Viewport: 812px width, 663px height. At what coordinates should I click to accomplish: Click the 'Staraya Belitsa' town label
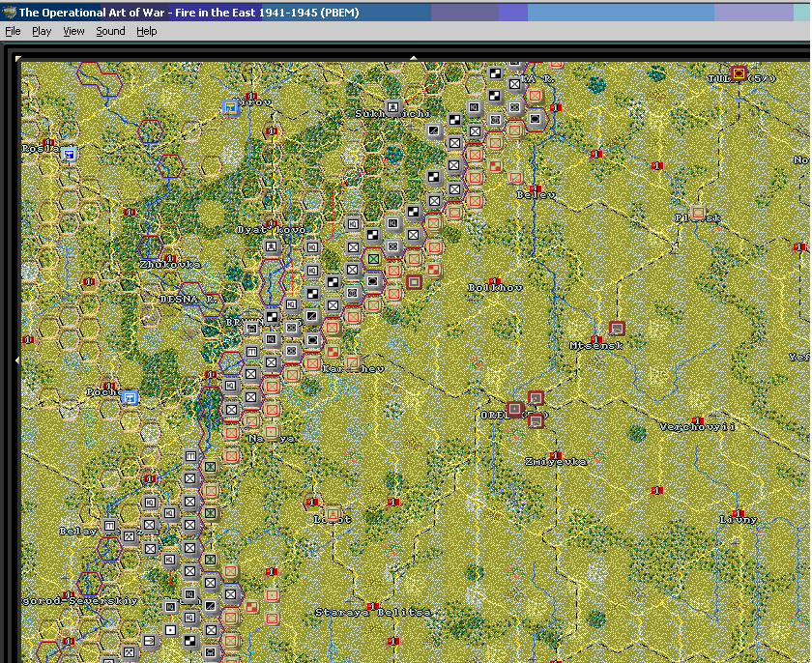click(373, 613)
